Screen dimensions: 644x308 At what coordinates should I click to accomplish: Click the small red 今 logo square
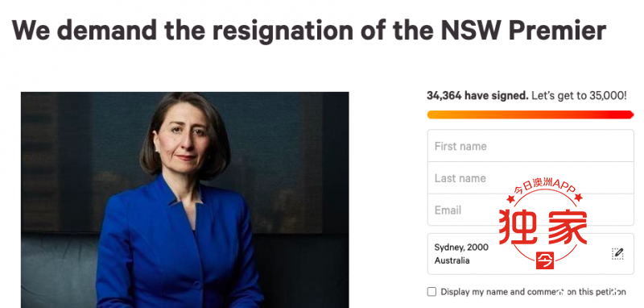click(x=545, y=260)
